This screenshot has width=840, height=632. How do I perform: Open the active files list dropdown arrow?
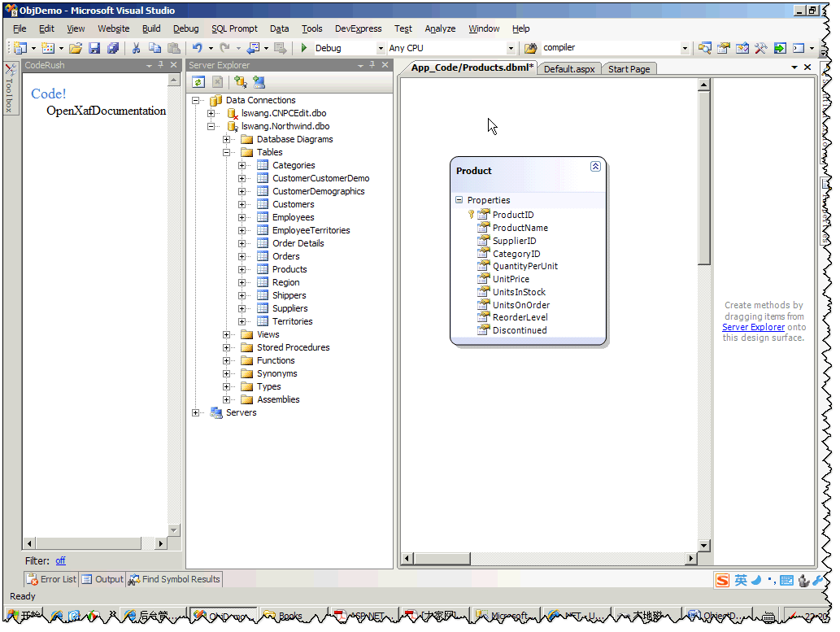click(794, 68)
